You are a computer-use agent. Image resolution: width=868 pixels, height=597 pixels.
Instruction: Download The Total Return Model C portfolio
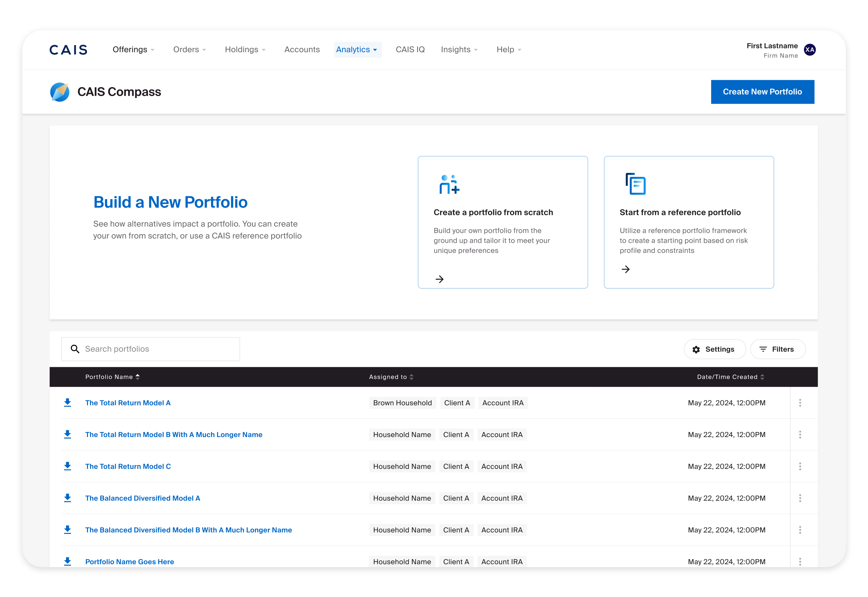click(67, 466)
